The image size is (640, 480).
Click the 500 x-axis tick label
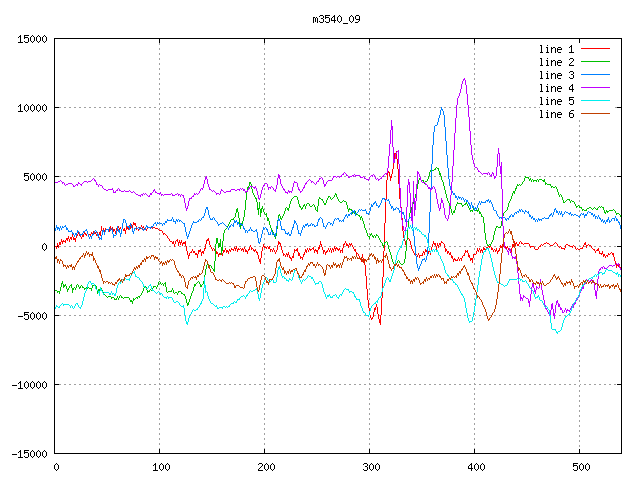[580, 467]
